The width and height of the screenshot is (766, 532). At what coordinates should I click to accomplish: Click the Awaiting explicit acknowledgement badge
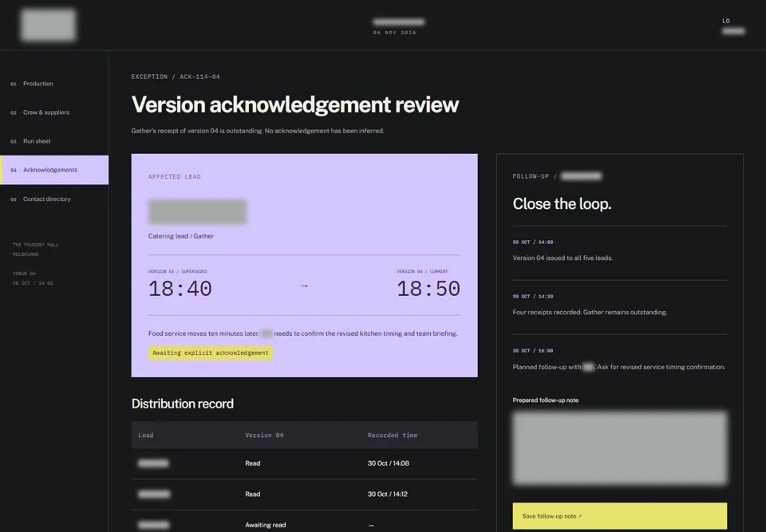pyautogui.click(x=211, y=353)
